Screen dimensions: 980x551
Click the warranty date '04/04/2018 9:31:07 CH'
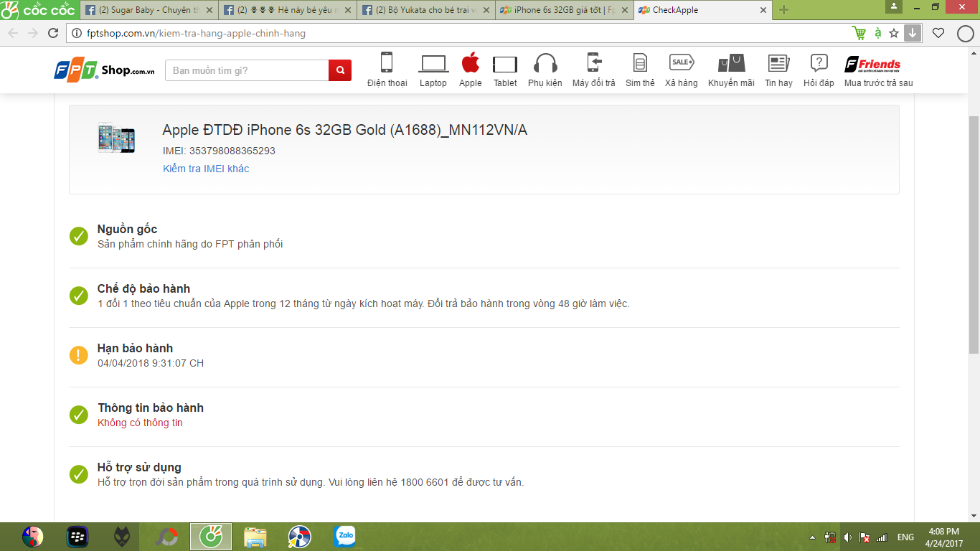pyautogui.click(x=151, y=363)
